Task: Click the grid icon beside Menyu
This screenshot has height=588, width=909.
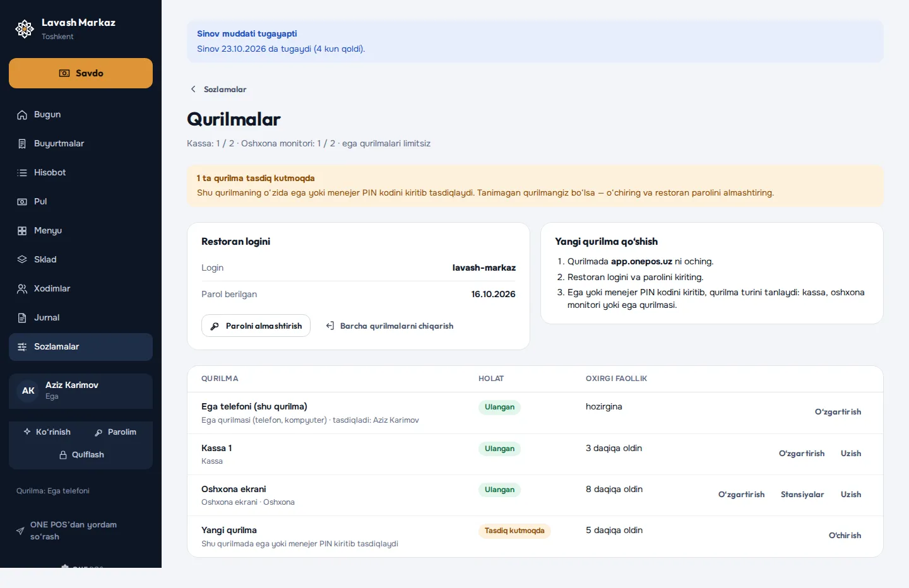Action: point(22,231)
